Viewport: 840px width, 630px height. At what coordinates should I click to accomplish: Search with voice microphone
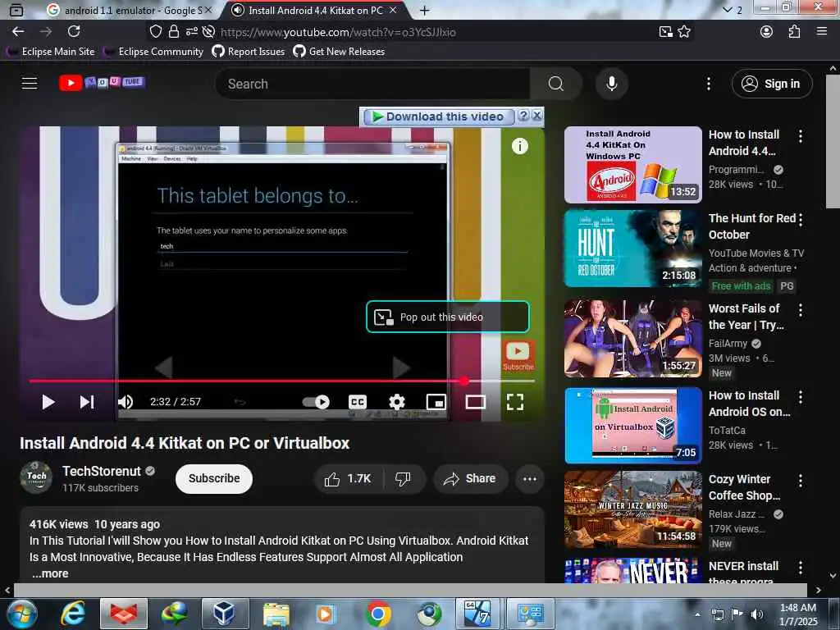click(x=611, y=84)
